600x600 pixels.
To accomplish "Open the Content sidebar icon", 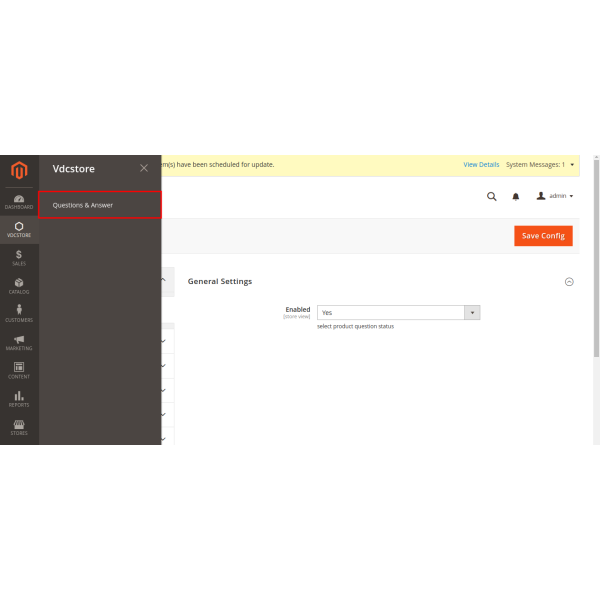I will point(19,370).
